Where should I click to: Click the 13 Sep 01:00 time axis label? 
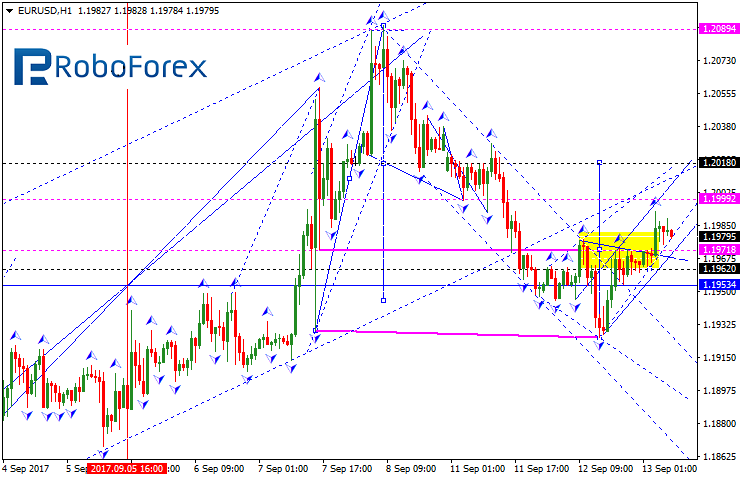pos(669,469)
